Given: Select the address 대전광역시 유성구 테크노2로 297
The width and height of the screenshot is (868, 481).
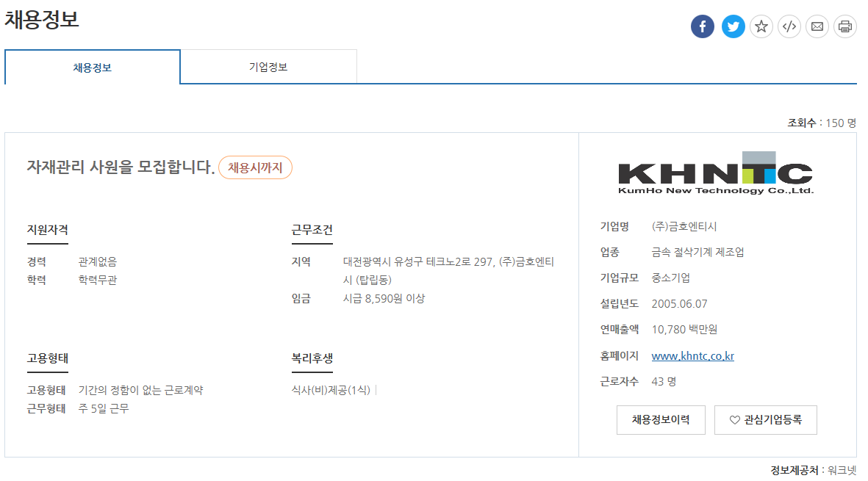Looking at the screenshot, I should pos(418,261).
